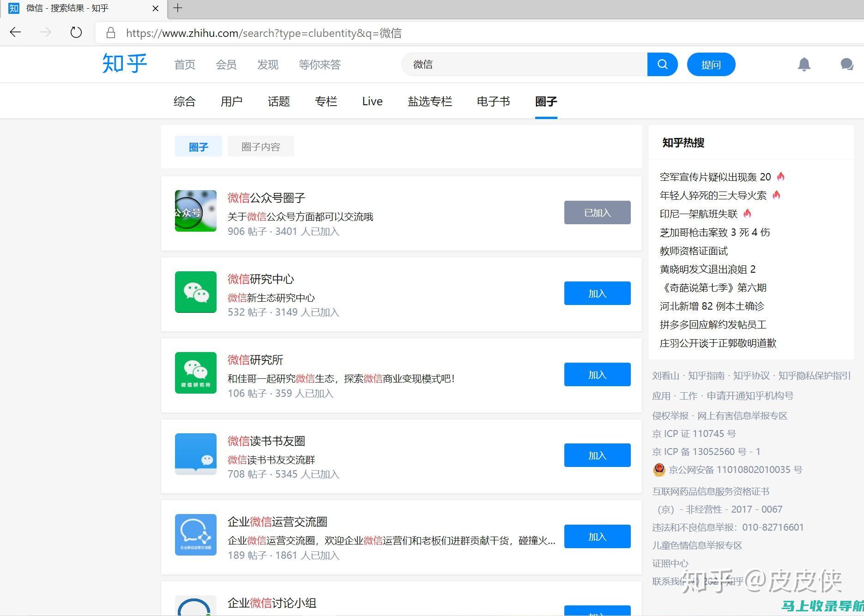Open 等你来答 in top navigation
Image resolution: width=864 pixels, height=616 pixels.
click(320, 65)
